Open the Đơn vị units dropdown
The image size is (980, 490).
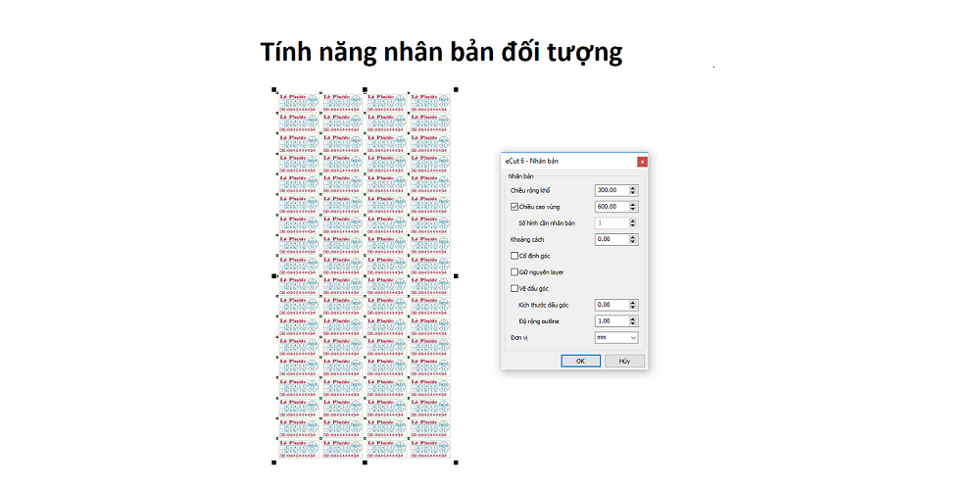coord(616,337)
